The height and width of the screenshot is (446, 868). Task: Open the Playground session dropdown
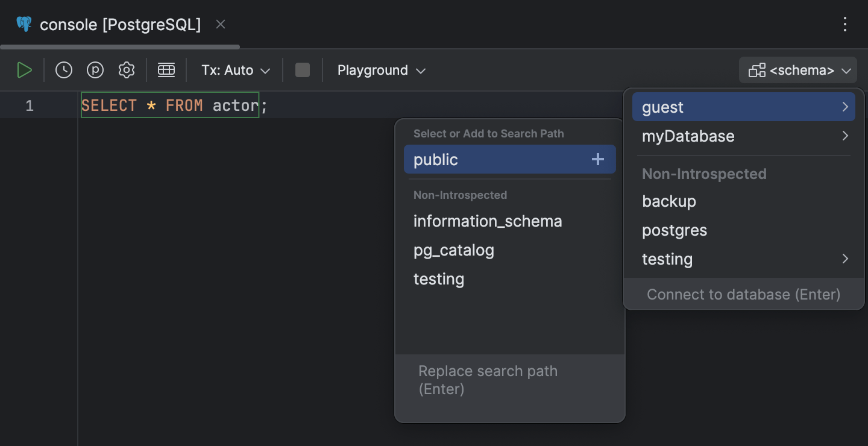(x=381, y=70)
